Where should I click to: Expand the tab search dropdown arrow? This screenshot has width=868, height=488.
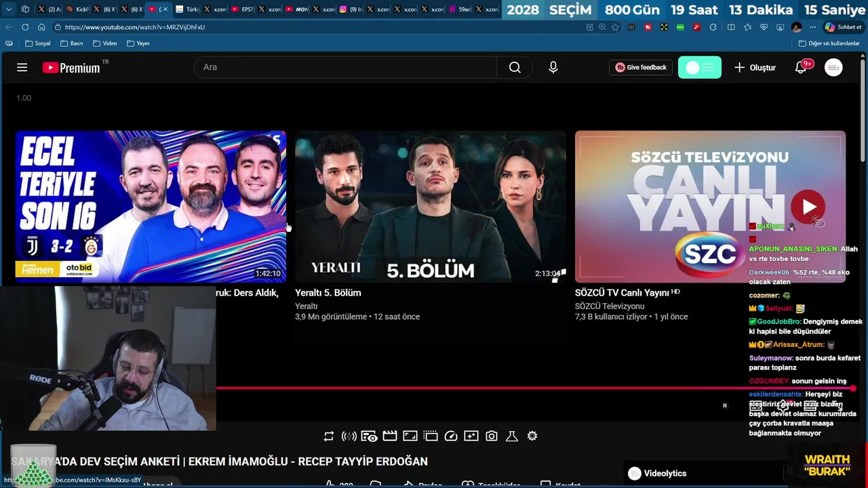pyautogui.click(x=9, y=9)
